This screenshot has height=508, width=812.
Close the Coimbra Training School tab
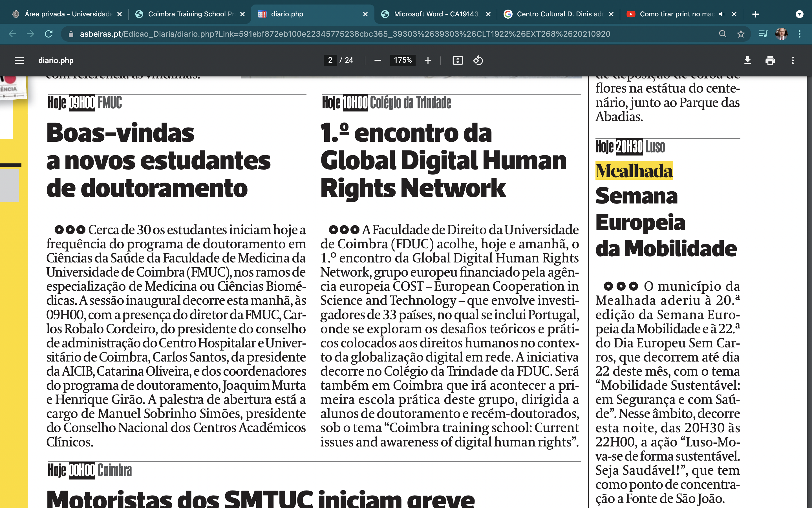pyautogui.click(x=242, y=14)
